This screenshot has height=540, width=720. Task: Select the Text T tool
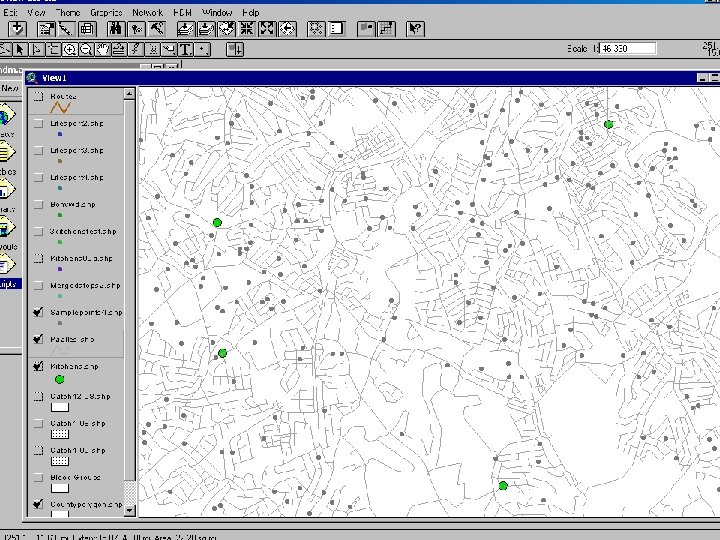click(x=185, y=49)
